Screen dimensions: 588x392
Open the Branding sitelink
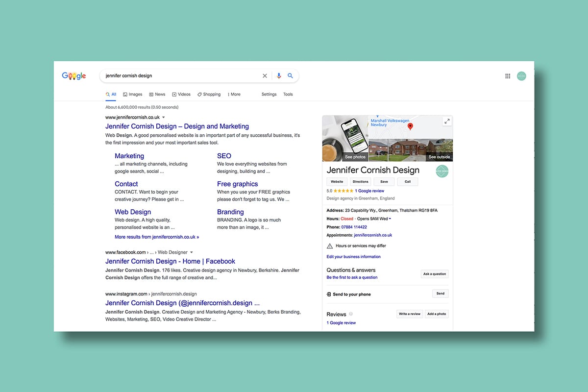point(230,212)
